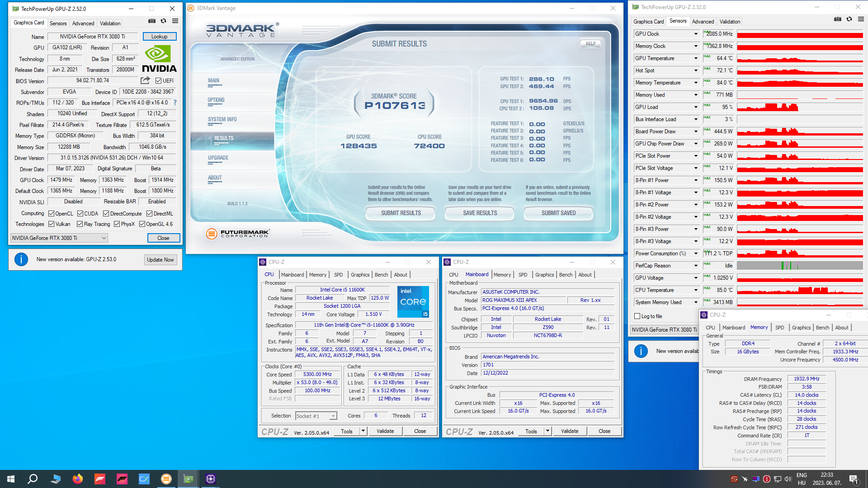Image resolution: width=868 pixels, height=488 pixels.
Task: Click the volume speaker tray icon
Action: [788, 479]
